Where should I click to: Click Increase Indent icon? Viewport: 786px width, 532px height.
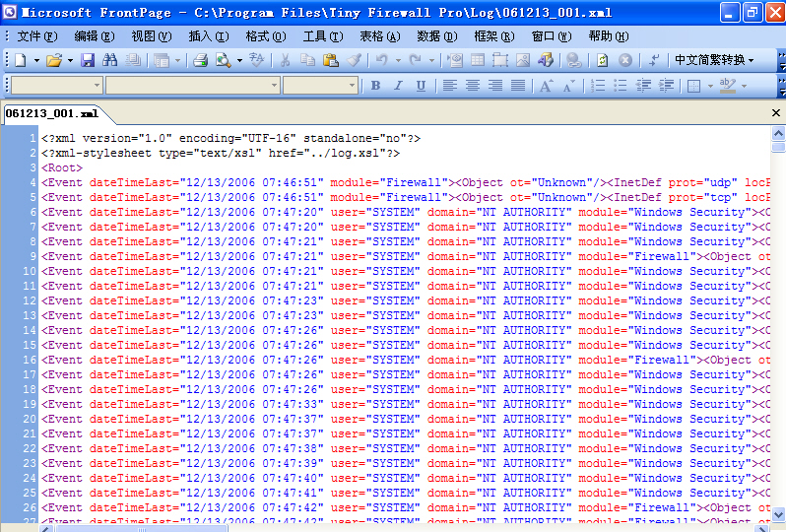click(666, 86)
